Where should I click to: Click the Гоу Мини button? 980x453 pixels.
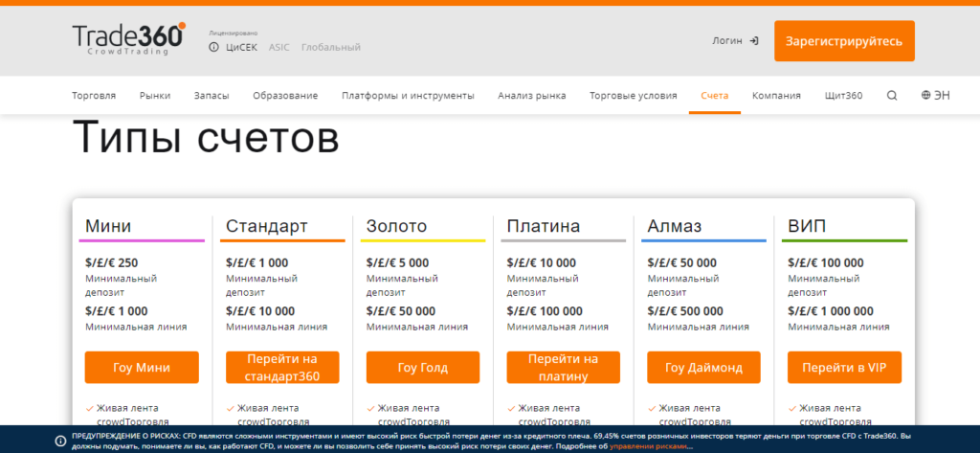(x=142, y=367)
